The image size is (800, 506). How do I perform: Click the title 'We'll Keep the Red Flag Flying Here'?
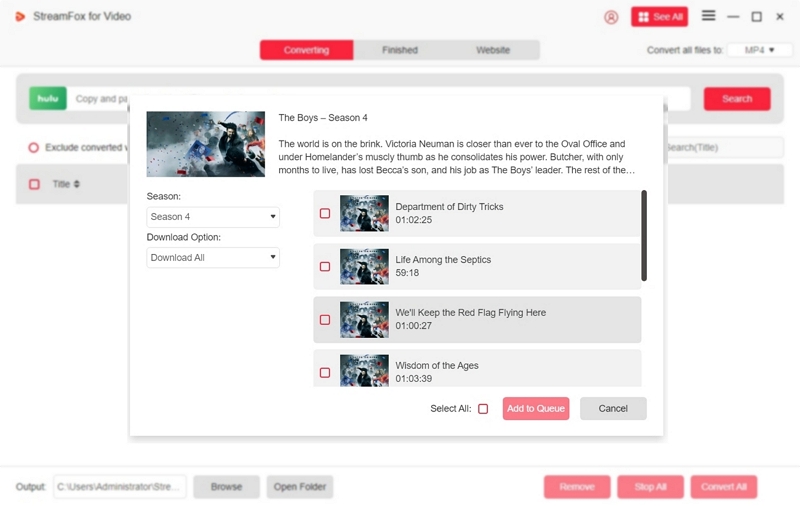470,313
